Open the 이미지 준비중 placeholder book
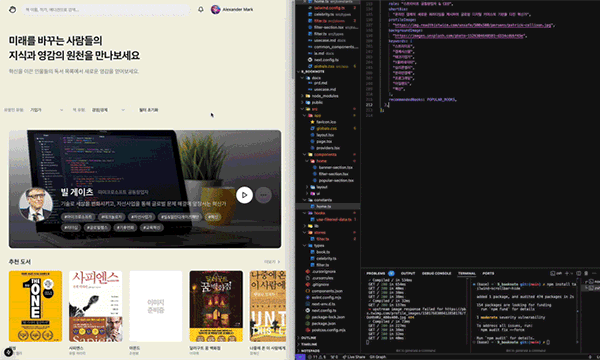The height and width of the screenshot is (360, 600). click(156, 306)
